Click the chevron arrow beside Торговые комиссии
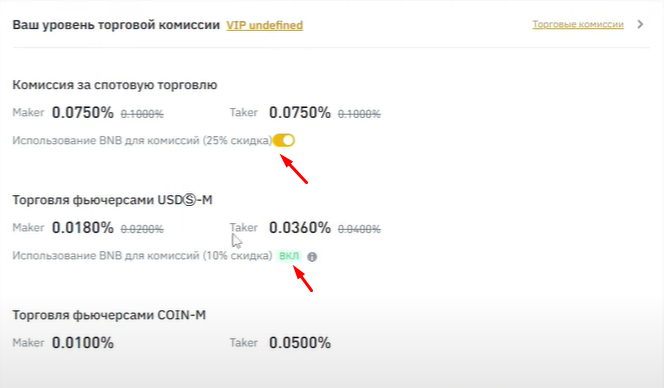The image size is (664, 388). 640,25
